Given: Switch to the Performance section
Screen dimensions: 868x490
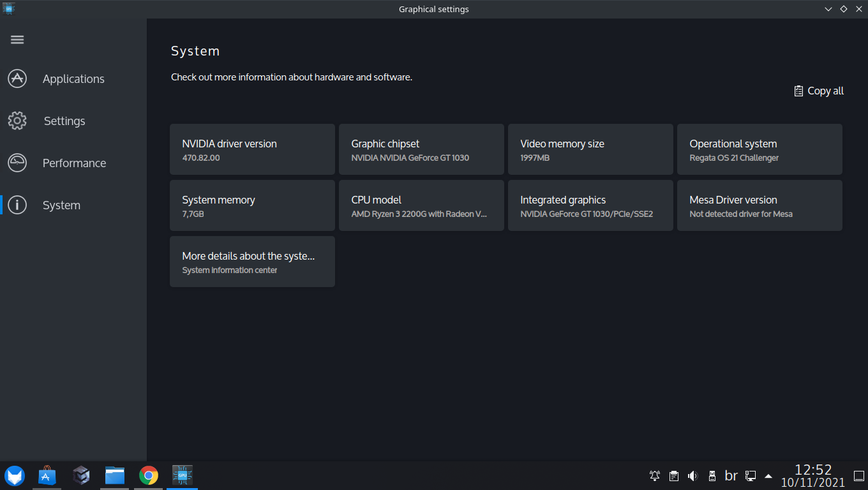Looking at the screenshot, I should click(73, 163).
